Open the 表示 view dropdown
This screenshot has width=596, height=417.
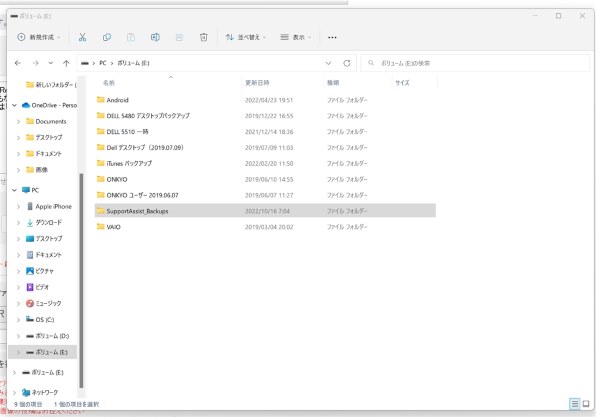click(296, 37)
